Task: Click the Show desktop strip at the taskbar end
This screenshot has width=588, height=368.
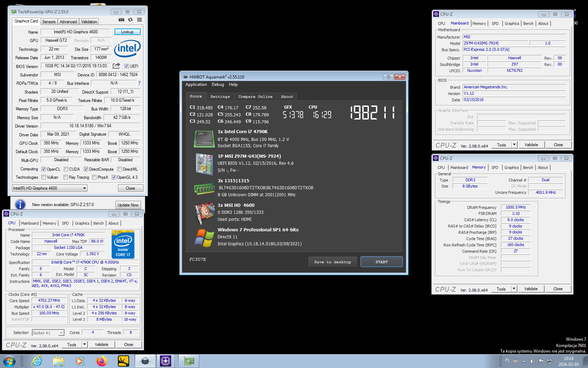Action: pyautogui.click(x=585, y=361)
